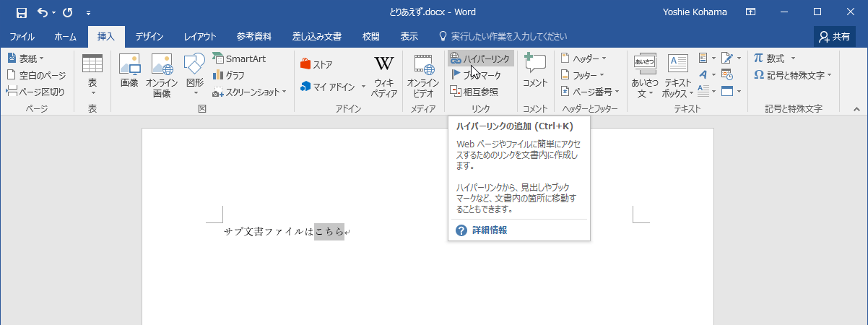Click the signature line icon
The image size is (868, 325).
730,58
